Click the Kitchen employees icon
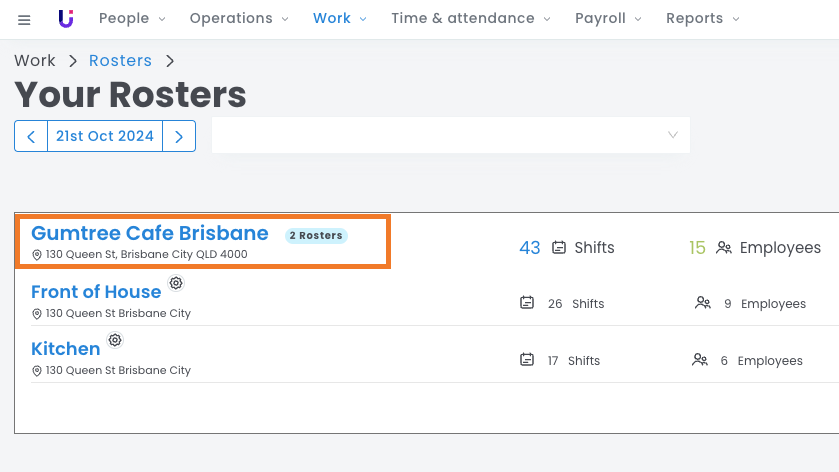This screenshot has width=839, height=472. click(701, 360)
